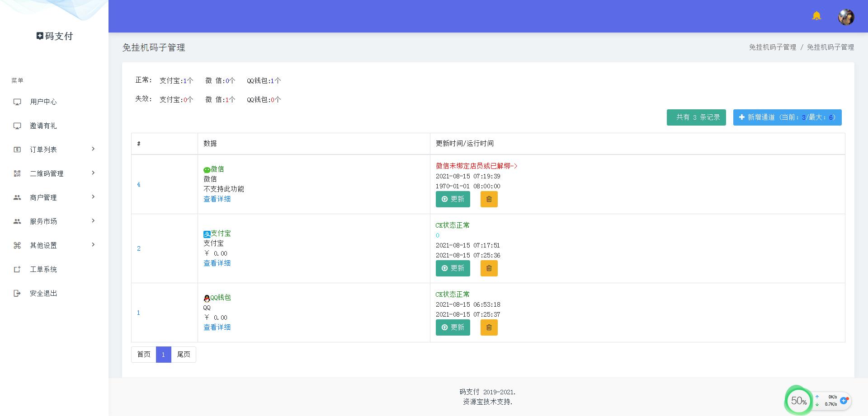Click 资源宝技术支持 footer text
The height and width of the screenshot is (416, 868).
[487, 402]
